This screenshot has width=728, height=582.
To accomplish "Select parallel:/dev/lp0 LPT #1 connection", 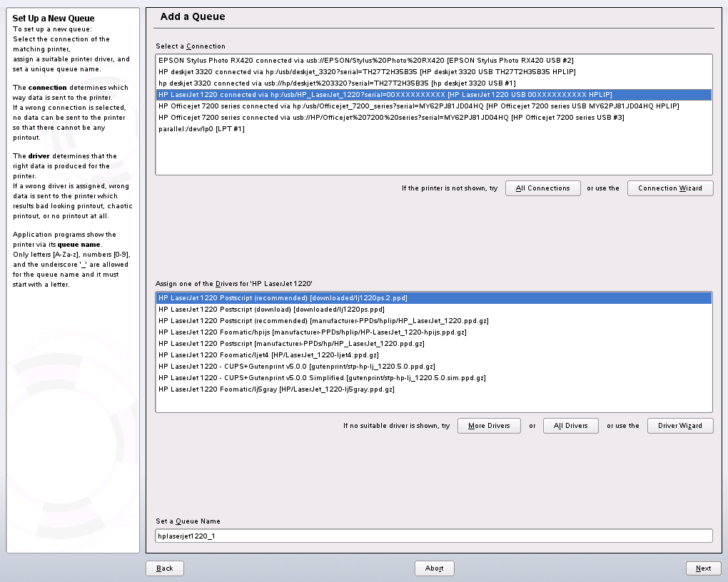I will (x=201, y=129).
